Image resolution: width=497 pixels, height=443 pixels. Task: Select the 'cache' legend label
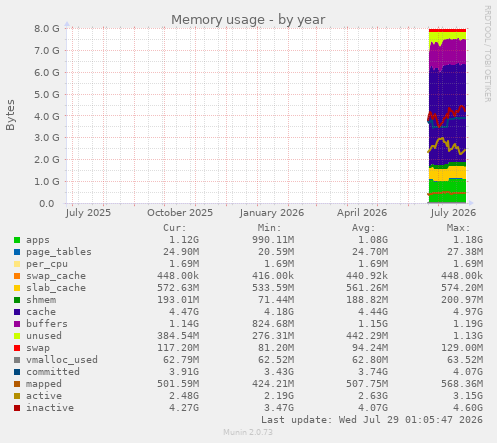point(41,312)
